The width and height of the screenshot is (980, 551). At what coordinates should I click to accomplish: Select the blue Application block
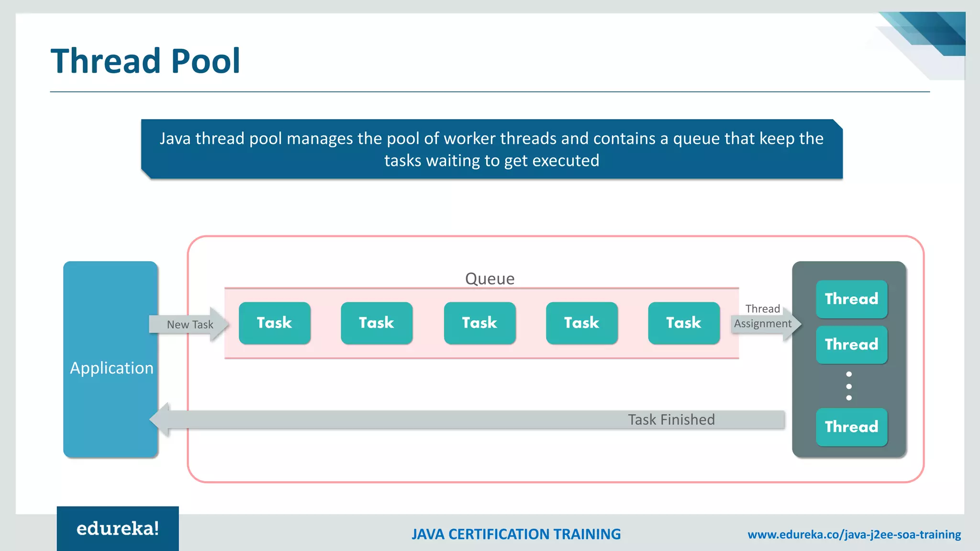111,359
